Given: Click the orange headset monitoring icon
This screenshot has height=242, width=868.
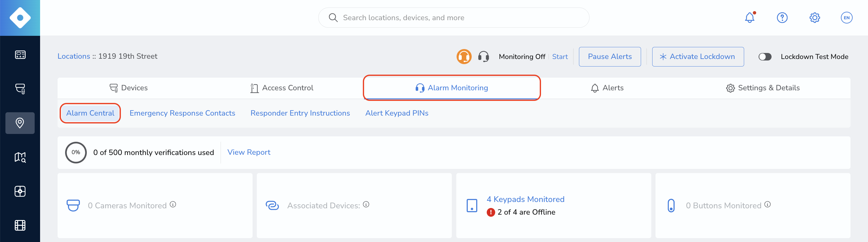Looking at the screenshot, I should click(x=464, y=57).
